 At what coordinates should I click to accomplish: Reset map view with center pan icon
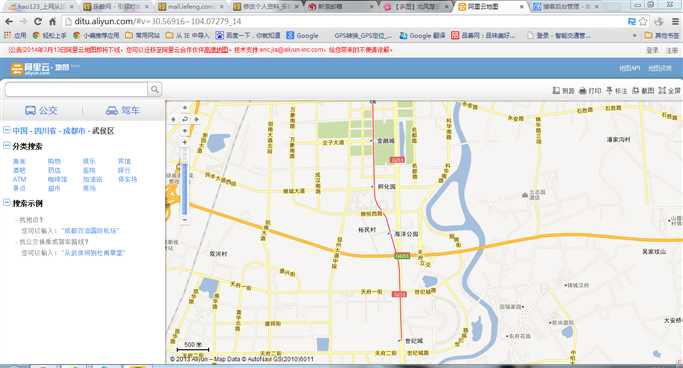tap(185, 119)
